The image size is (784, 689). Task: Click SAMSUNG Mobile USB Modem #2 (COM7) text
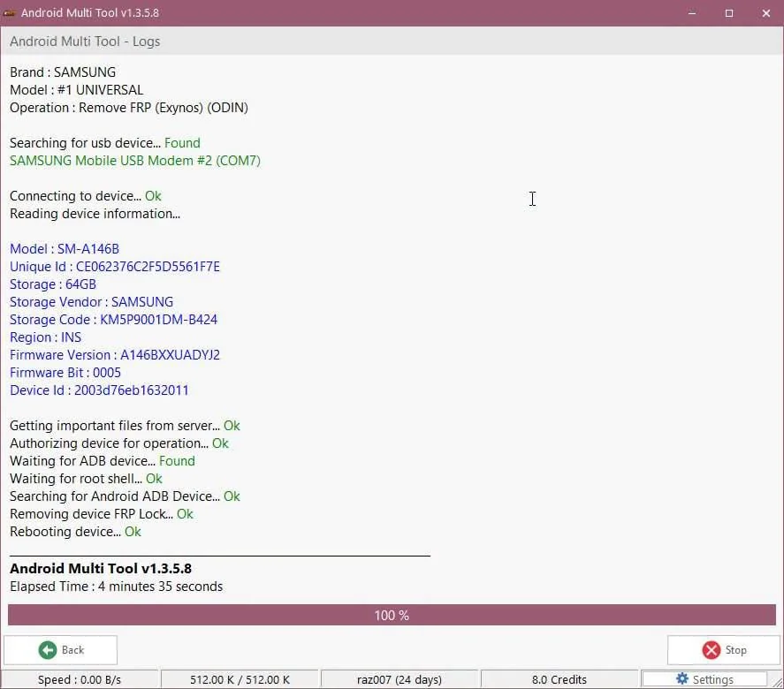click(135, 161)
